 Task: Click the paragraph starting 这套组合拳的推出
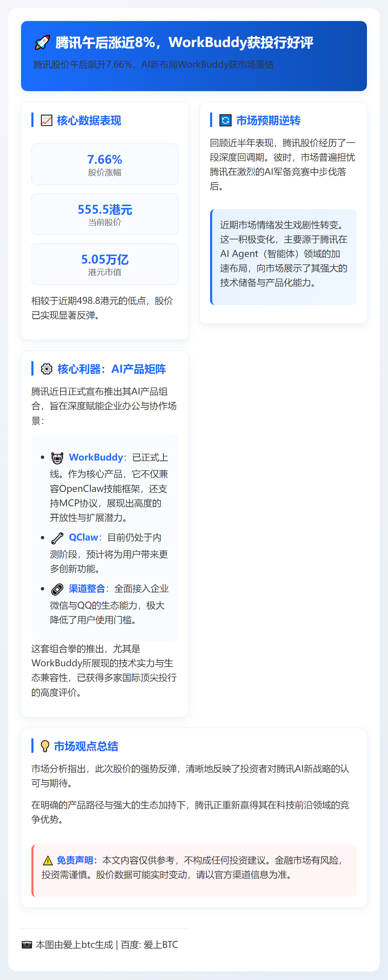pos(104,670)
